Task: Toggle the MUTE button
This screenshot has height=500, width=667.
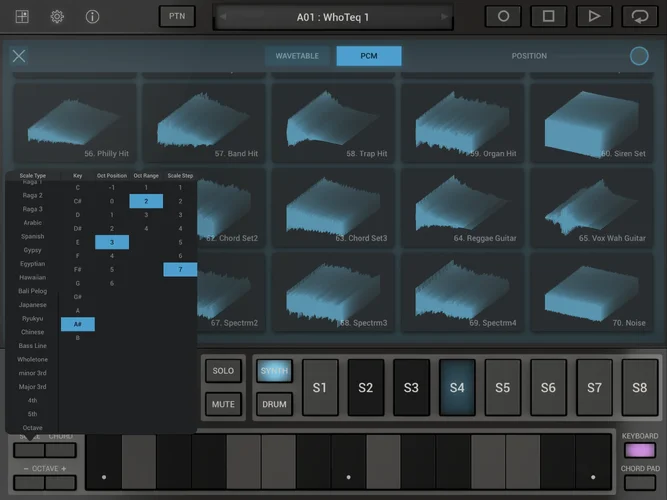Action: [223, 404]
